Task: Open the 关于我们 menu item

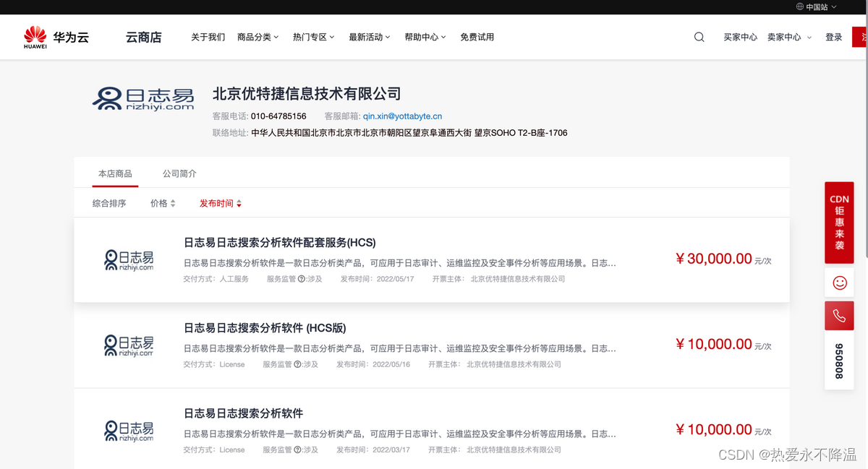Action: (208, 37)
